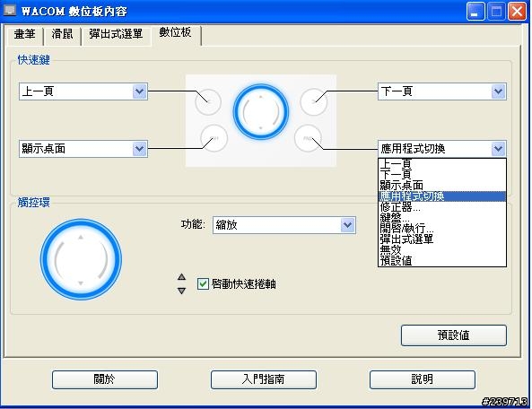Expand the 顯示桌面 express key dropdown

(x=140, y=149)
